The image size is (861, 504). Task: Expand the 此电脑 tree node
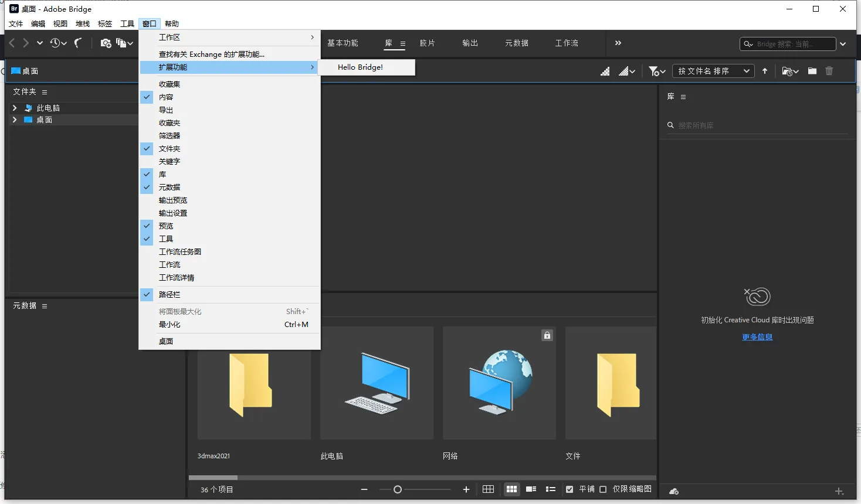(x=15, y=108)
